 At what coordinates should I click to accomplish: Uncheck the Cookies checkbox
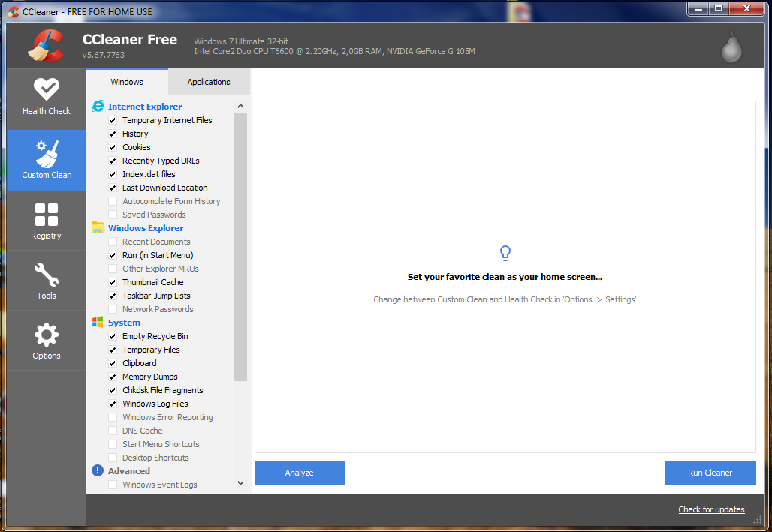[113, 147]
